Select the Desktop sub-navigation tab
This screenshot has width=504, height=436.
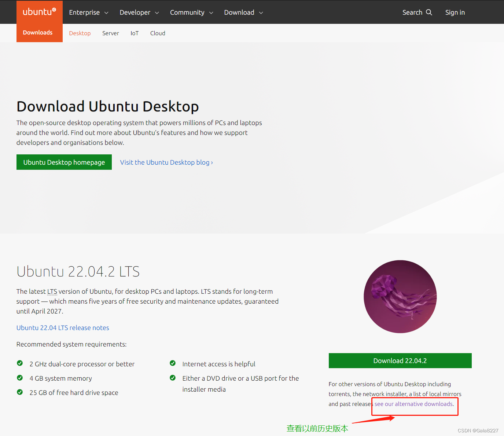click(x=80, y=33)
